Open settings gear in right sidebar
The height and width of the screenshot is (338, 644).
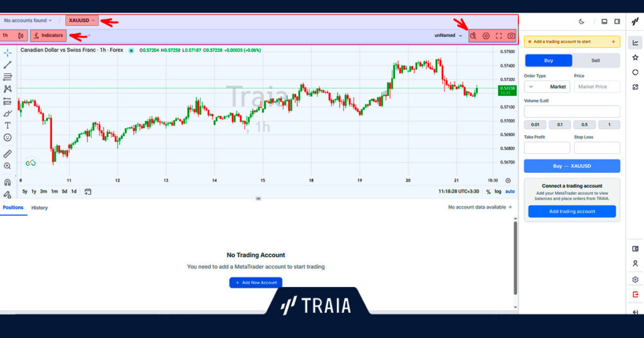[x=635, y=280]
